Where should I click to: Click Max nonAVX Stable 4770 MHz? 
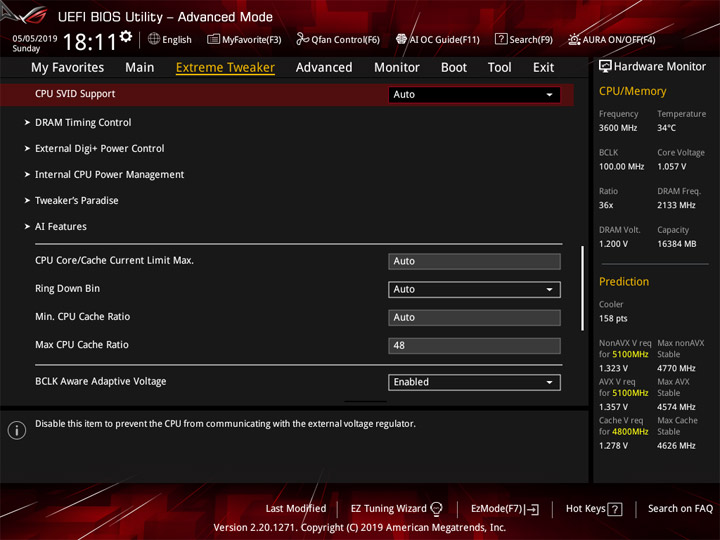[676, 368]
